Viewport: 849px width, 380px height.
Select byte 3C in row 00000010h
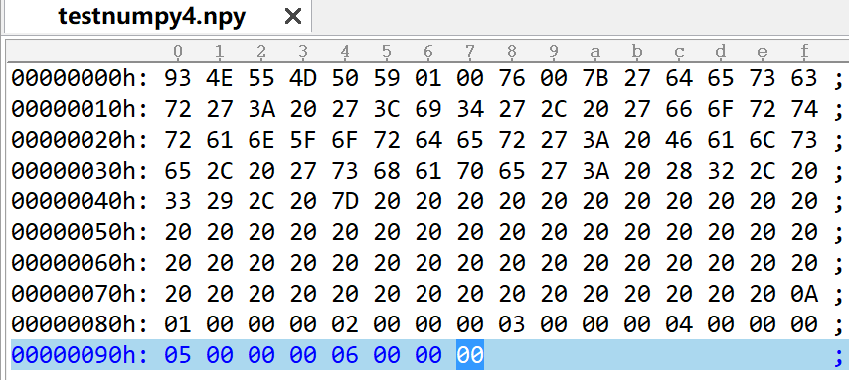[387, 109]
